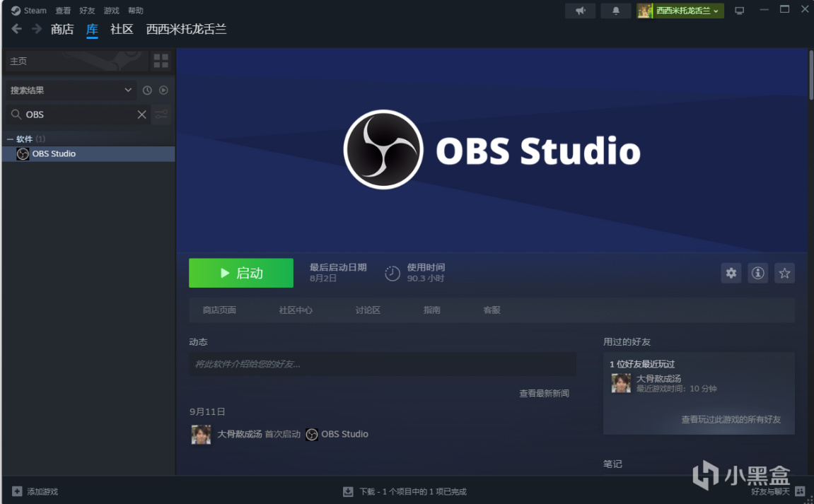Open the bell notifications icon
The width and height of the screenshot is (814, 504).
616,11
